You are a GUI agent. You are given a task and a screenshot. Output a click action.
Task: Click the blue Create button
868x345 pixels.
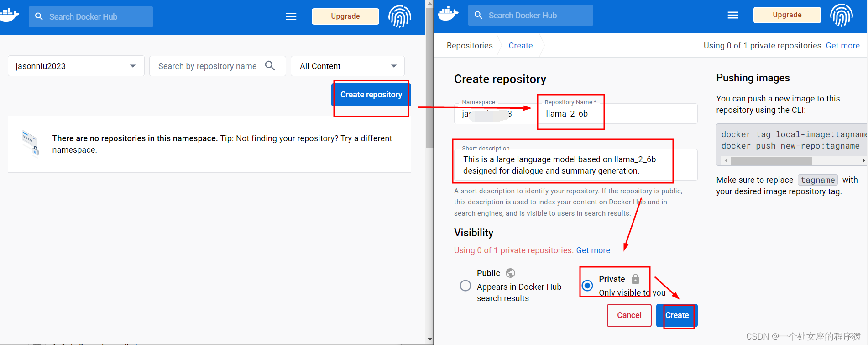[677, 315]
